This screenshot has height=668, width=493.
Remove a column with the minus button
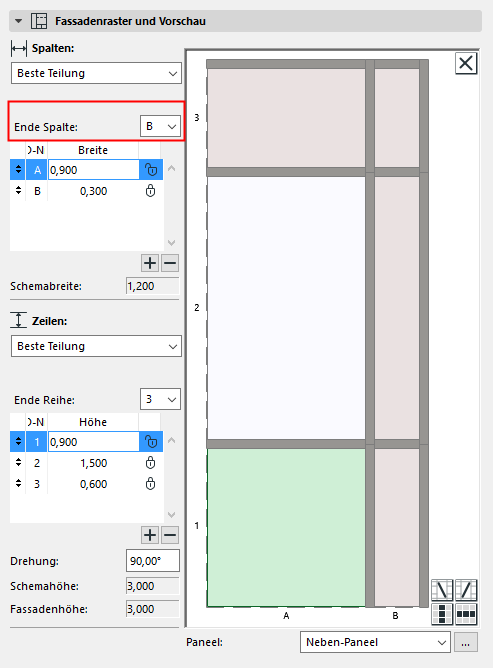(170, 263)
